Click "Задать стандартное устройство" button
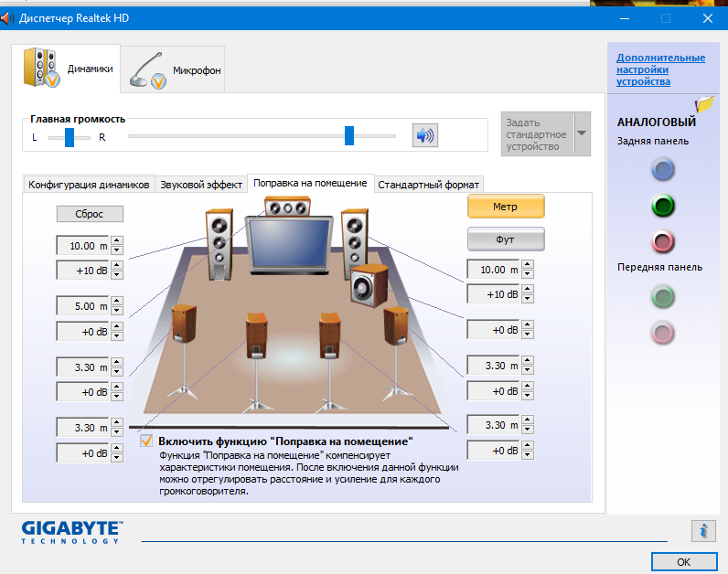728x574 pixels. [538, 134]
